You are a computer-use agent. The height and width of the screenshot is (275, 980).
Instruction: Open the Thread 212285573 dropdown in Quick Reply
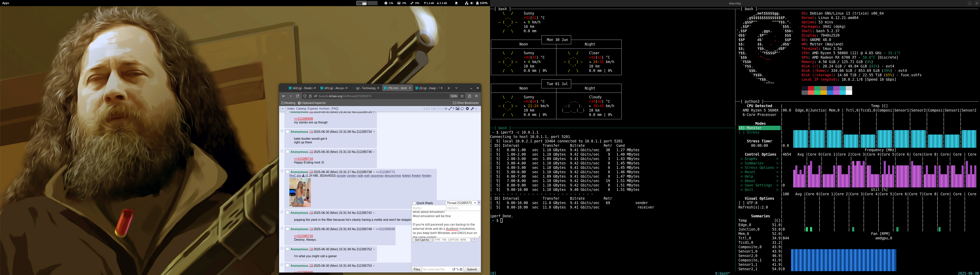coord(461,203)
